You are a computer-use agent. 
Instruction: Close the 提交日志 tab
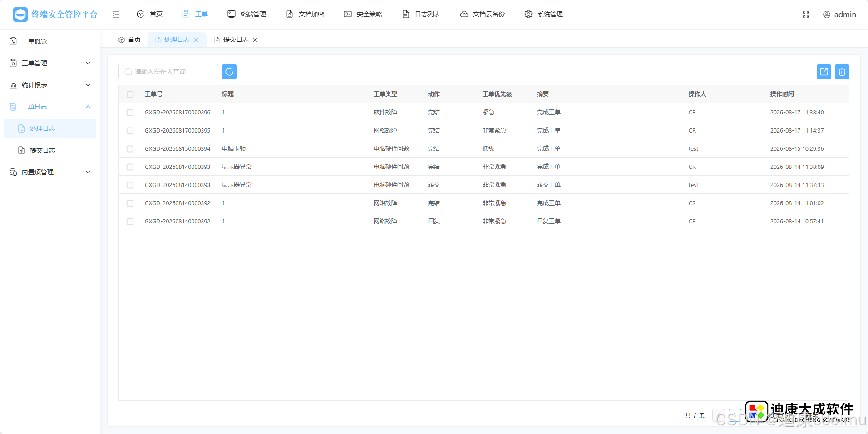(255, 40)
